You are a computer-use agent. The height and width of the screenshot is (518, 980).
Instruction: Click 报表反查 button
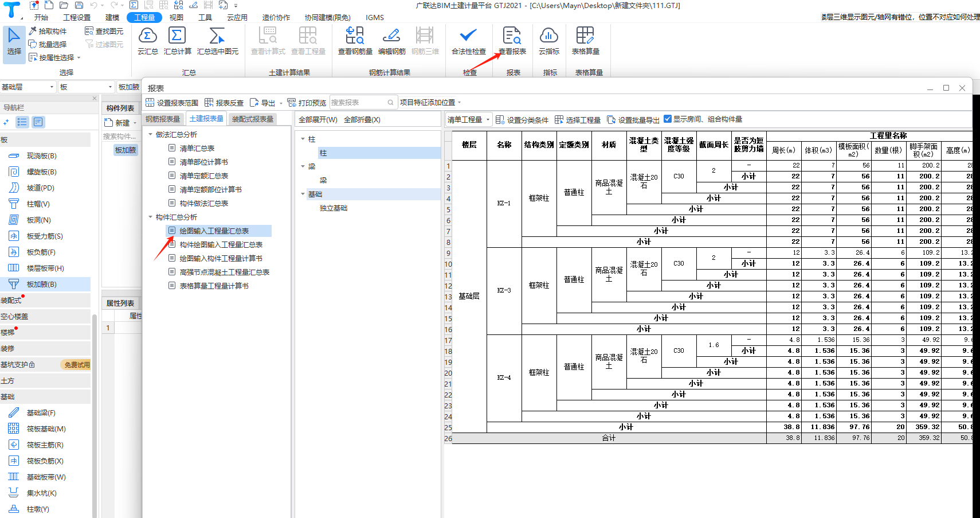pos(224,103)
